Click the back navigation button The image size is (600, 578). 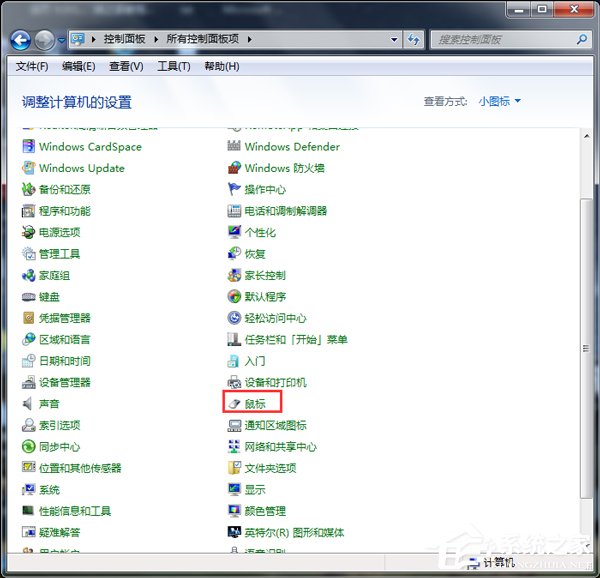pos(19,40)
